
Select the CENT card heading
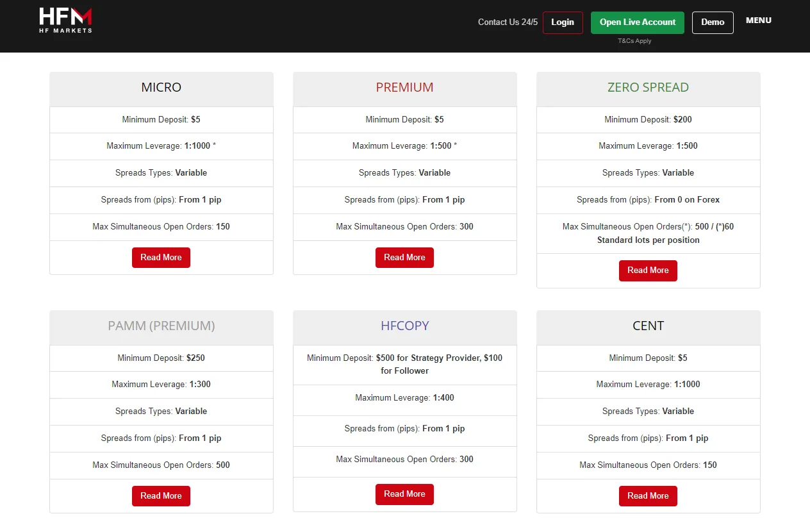[x=649, y=326]
